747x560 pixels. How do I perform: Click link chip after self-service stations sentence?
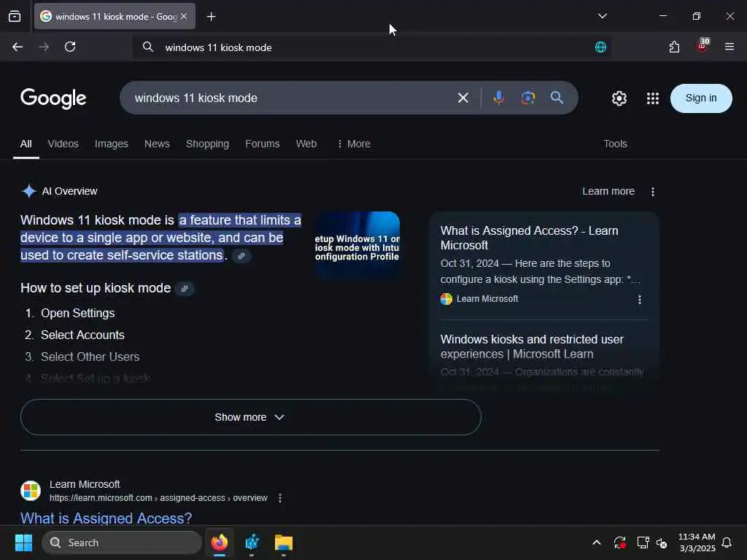[241, 256]
